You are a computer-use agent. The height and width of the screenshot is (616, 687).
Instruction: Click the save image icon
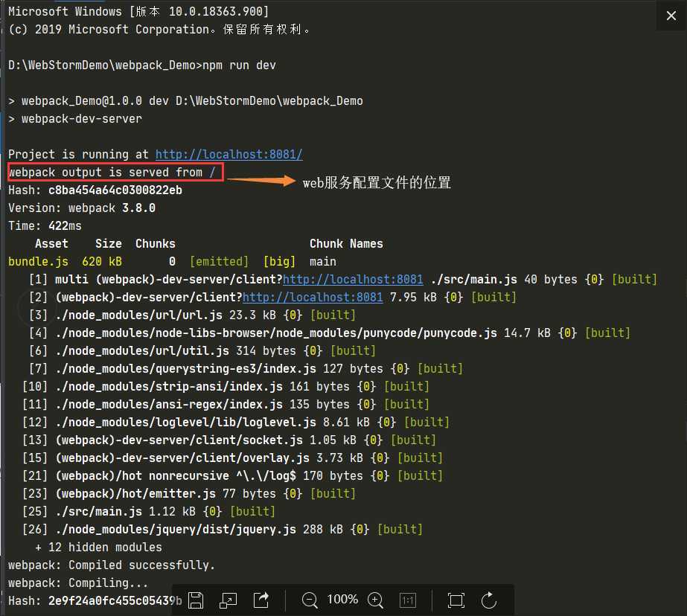click(196, 600)
